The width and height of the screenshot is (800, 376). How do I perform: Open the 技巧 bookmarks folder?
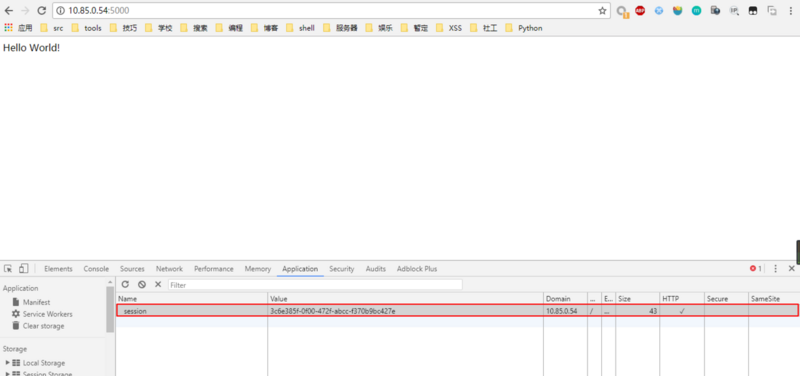click(x=123, y=28)
